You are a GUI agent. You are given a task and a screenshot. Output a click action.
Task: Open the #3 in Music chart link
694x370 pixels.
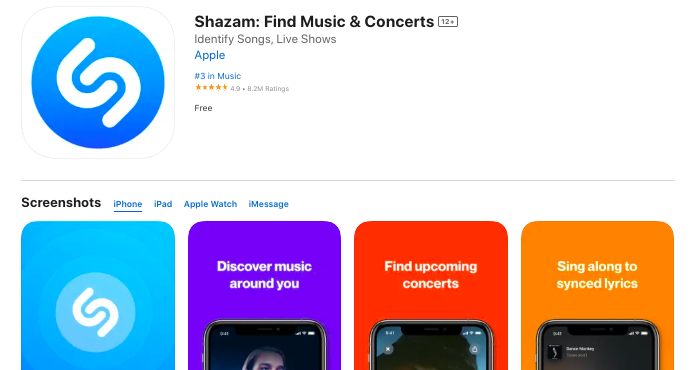click(x=218, y=76)
